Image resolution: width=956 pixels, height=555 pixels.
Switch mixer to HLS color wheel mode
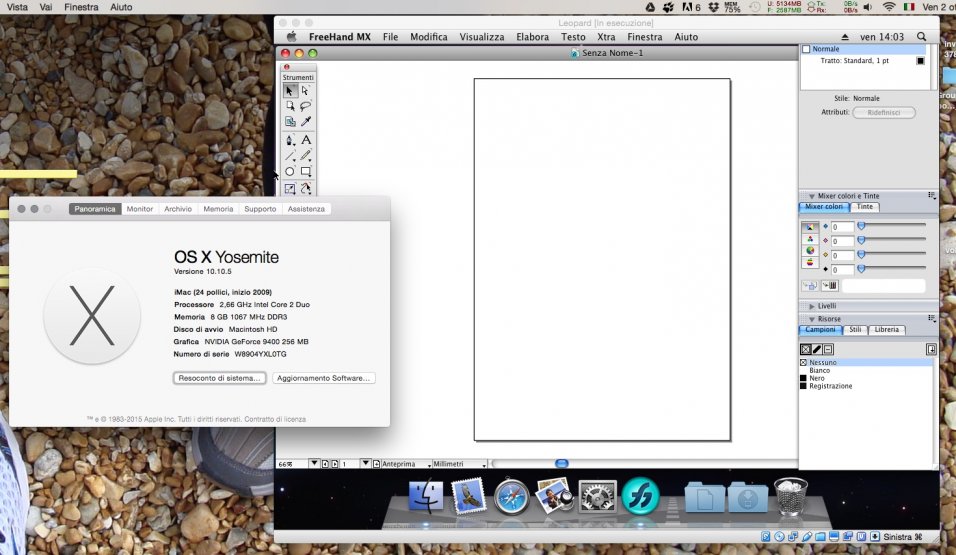tap(810, 250)
